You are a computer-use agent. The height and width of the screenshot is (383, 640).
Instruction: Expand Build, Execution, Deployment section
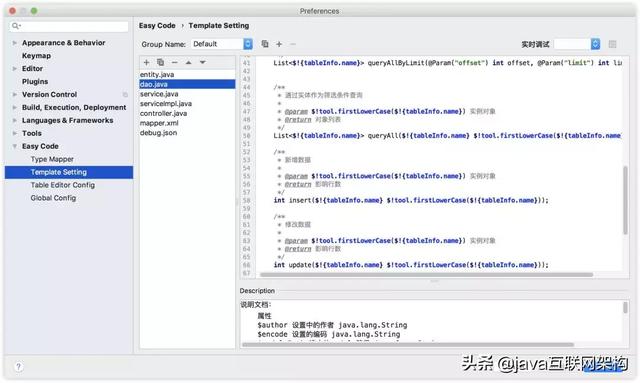15,108
